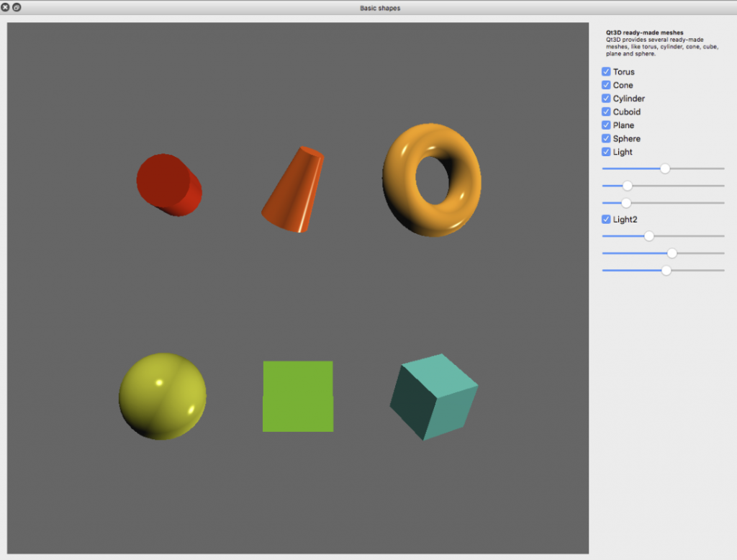This screenshot has width=737, height=560.
Task: Click the last slider handle under Light2
Action: tap(666, 271)
